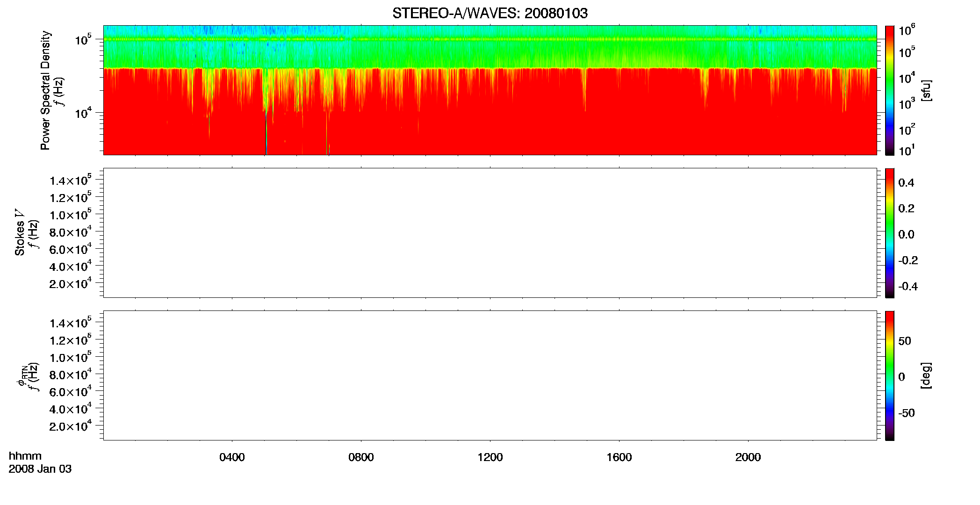The height and width of the screenshot is (505, 980).
Task: Click the -50 label on the degrees color bar
Action: coord(907,413)
